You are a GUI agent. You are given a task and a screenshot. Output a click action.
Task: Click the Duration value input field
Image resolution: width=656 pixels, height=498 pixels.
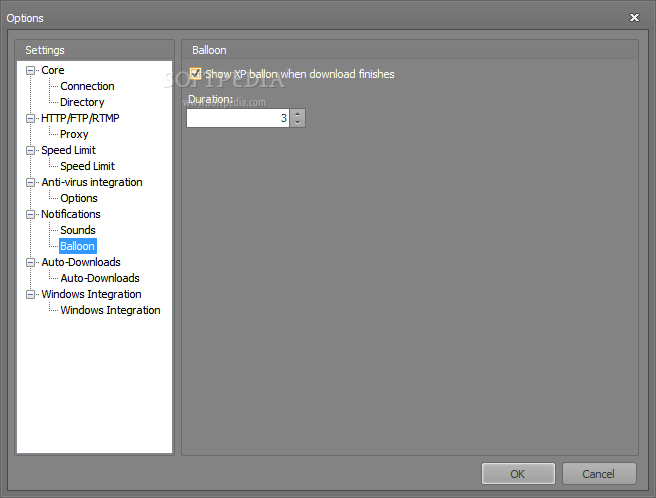click(x=238, y=118)
